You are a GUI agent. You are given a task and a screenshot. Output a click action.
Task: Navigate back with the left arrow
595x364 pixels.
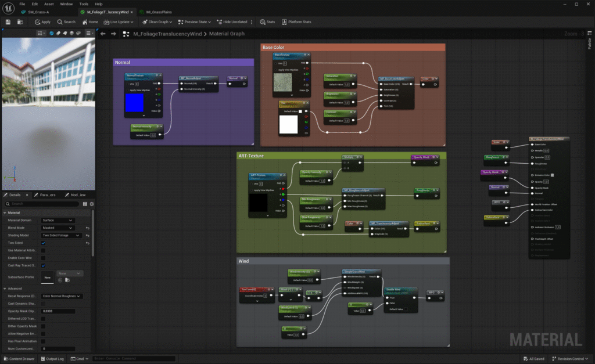coord(103,34)
